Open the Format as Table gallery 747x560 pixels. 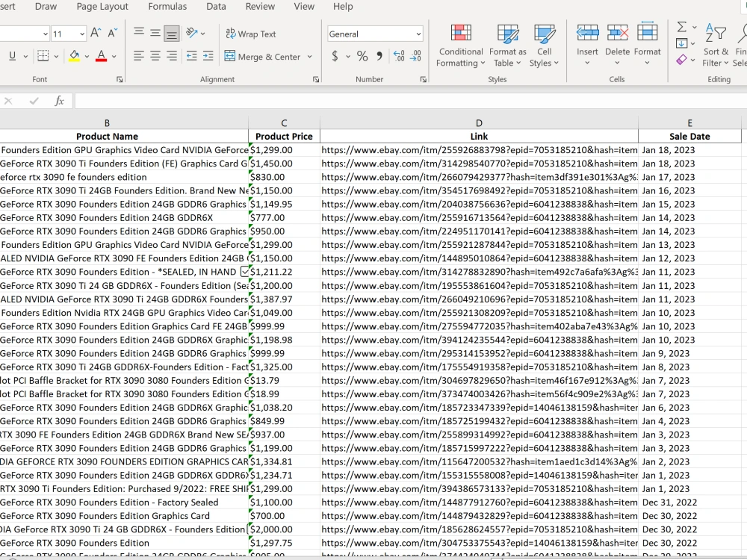[x=507, y=46]
